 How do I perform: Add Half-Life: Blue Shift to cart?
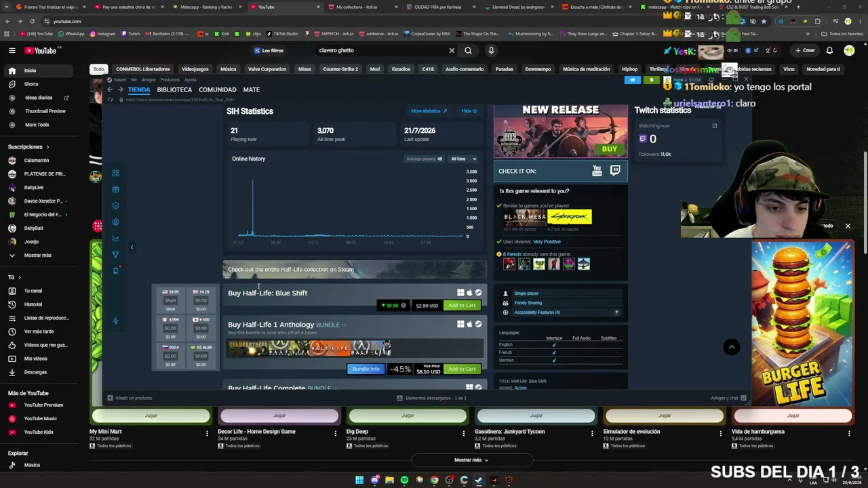[462, 305]
